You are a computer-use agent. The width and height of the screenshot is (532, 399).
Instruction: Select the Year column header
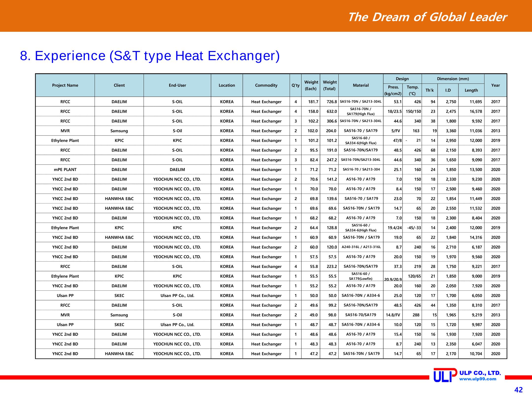point(496,85)
